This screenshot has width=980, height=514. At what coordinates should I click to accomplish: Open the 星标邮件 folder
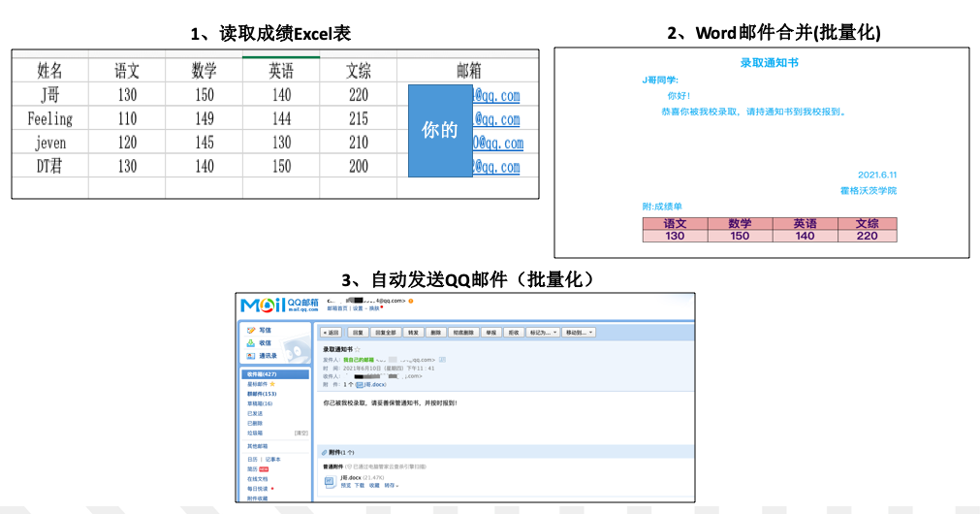pos(258,384)
